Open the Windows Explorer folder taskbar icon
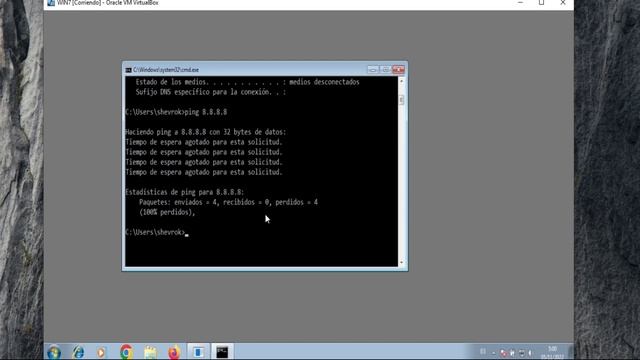The image size is (640, 360). coord(150,352)
